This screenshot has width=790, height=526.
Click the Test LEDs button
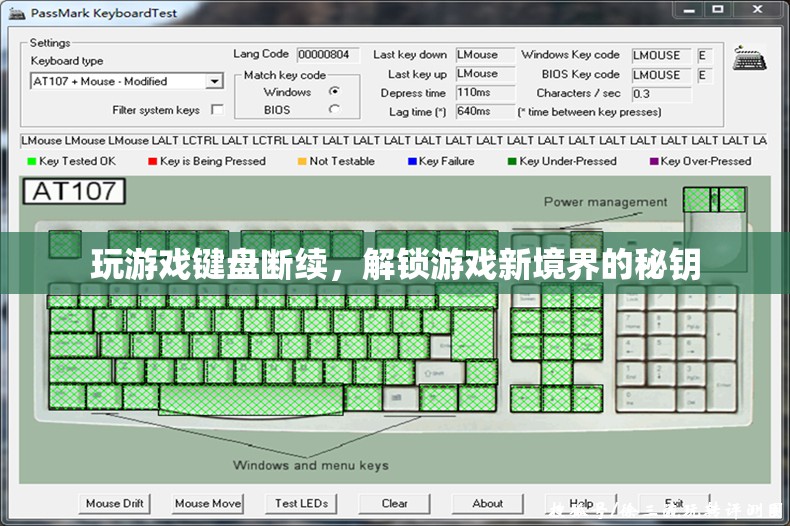click(x=301, y=503)
